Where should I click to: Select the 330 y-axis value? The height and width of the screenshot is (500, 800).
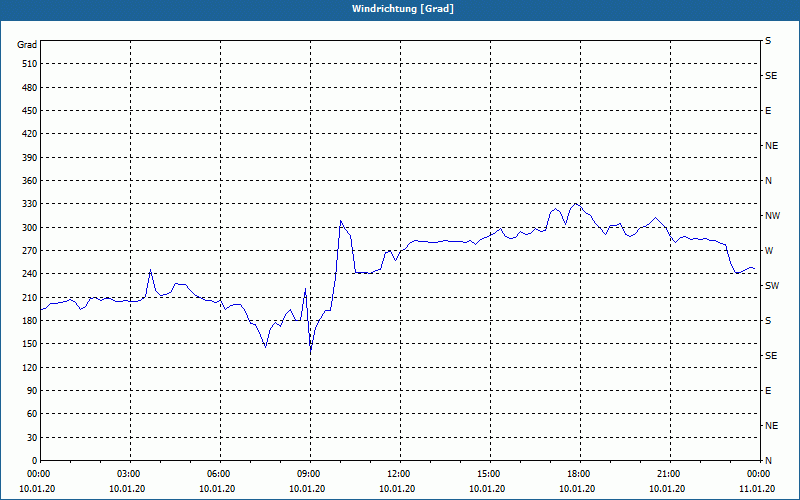point(30,204)
